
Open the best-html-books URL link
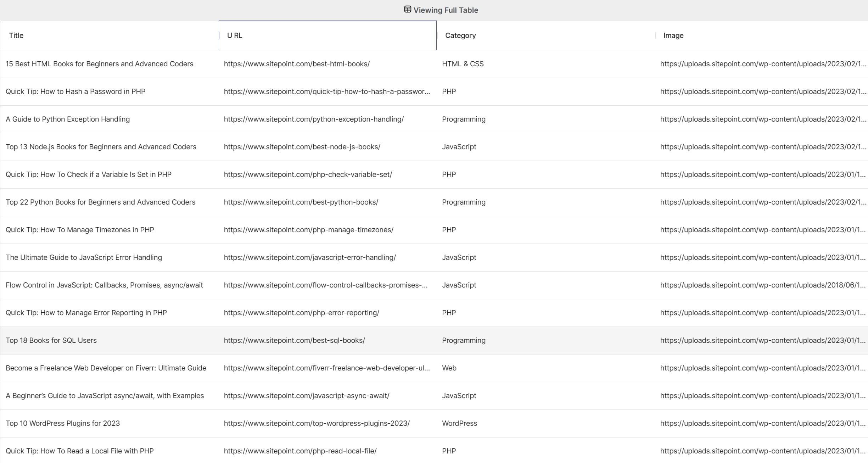tap(296, 64)
